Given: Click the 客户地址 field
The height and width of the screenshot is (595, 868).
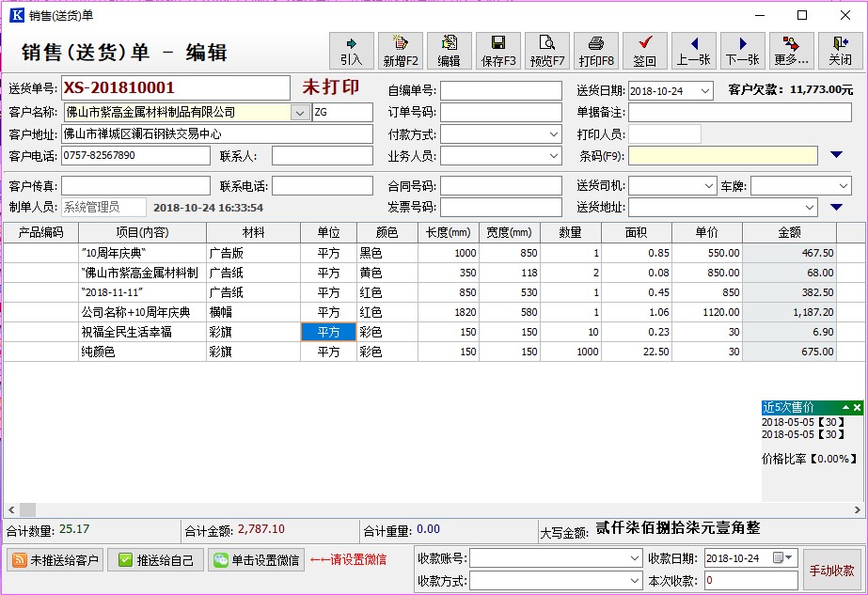Looking at the screenshot, I should pos(217,133).
